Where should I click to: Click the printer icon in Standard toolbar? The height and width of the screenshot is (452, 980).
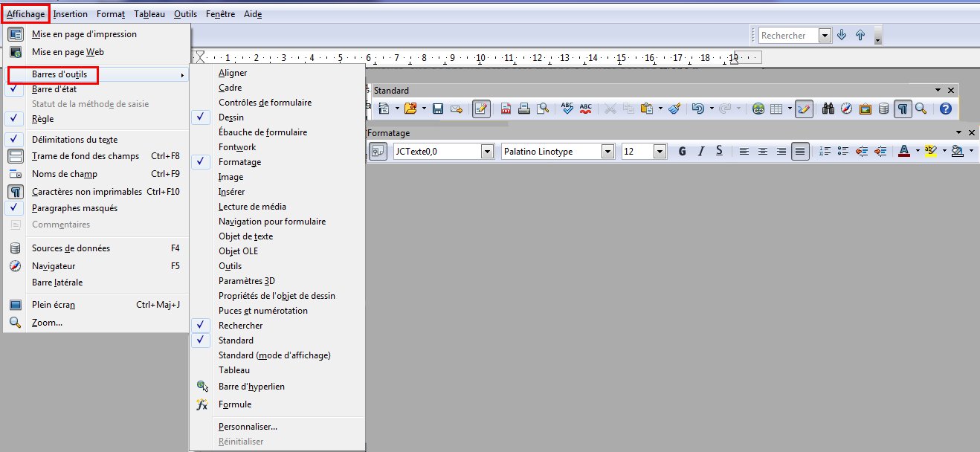[524, 109]
